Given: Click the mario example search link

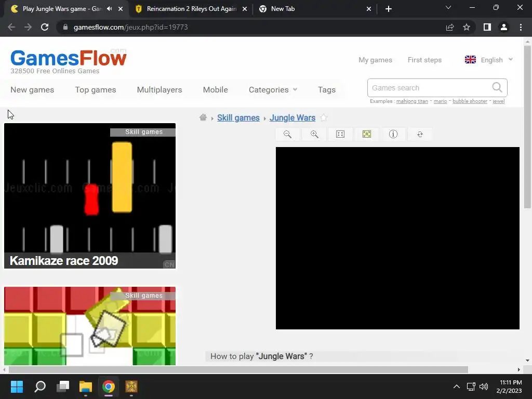Looking at the screenshot, I should click(x=440, y=101).
